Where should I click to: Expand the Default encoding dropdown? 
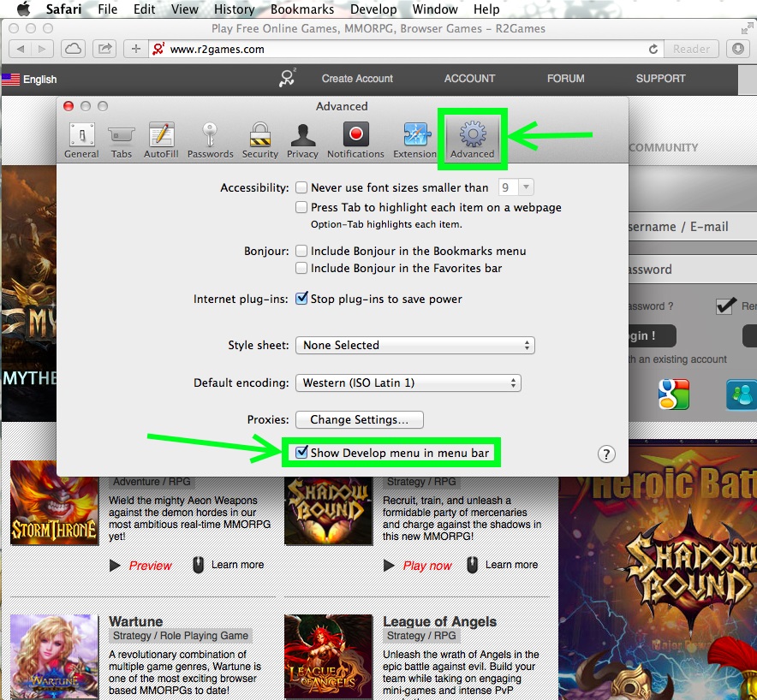tap(408, 383)
